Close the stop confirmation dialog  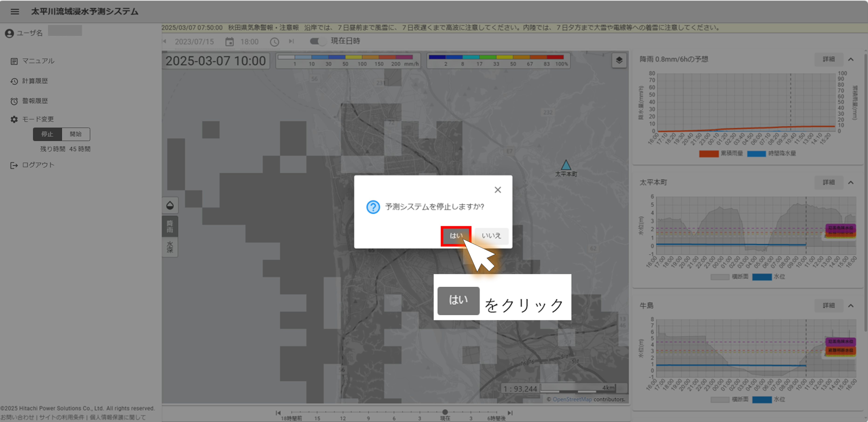(498, 190)
